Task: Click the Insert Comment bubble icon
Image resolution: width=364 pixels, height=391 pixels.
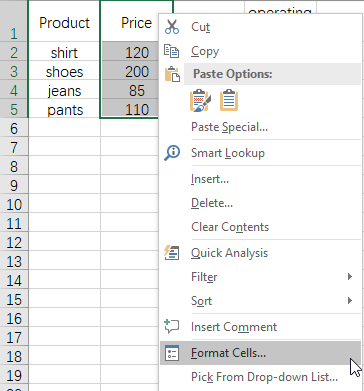Action: tap(172, 326)
